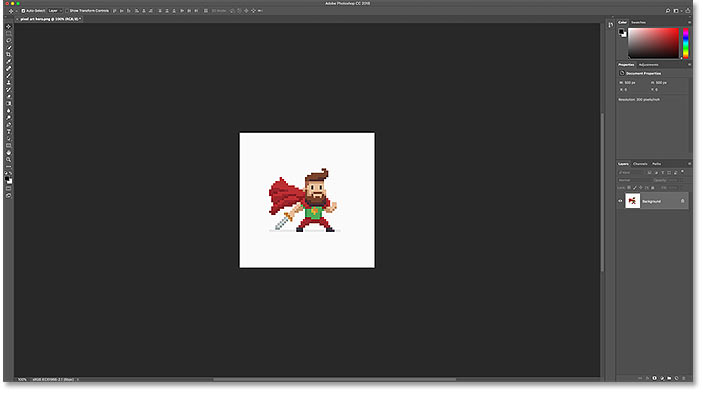This screenshot has height=393, width=703.
Task: Select the Lasso tool
Action: [9, 40]
